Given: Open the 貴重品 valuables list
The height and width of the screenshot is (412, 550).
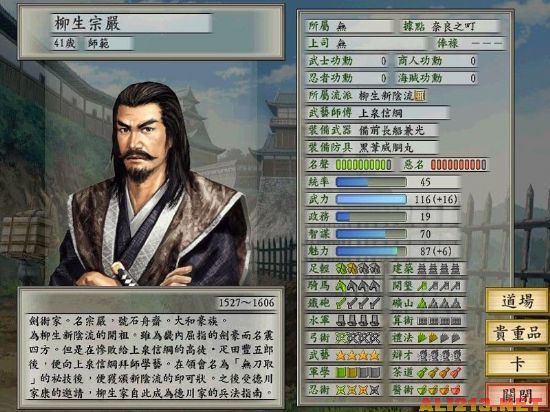Looking at the screenshot, I should pos(516,332).
